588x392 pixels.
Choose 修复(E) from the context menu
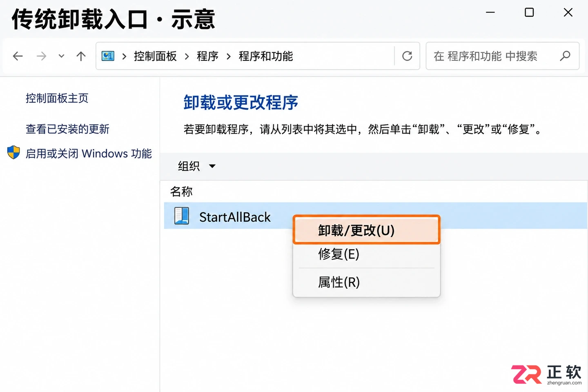click(x=367, y=254)
